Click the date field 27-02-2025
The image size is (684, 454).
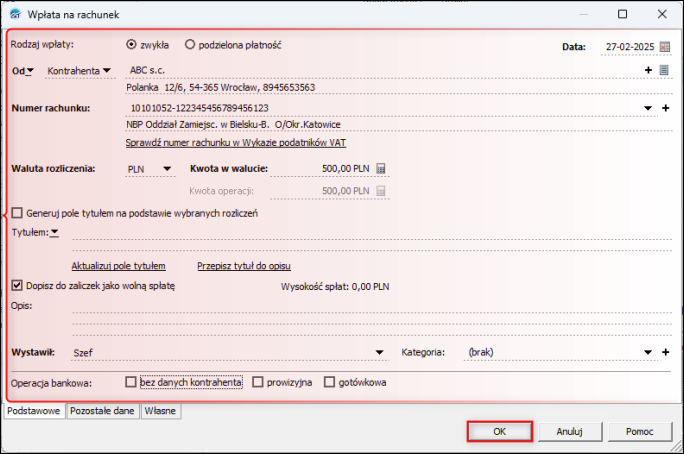point(630,47)
